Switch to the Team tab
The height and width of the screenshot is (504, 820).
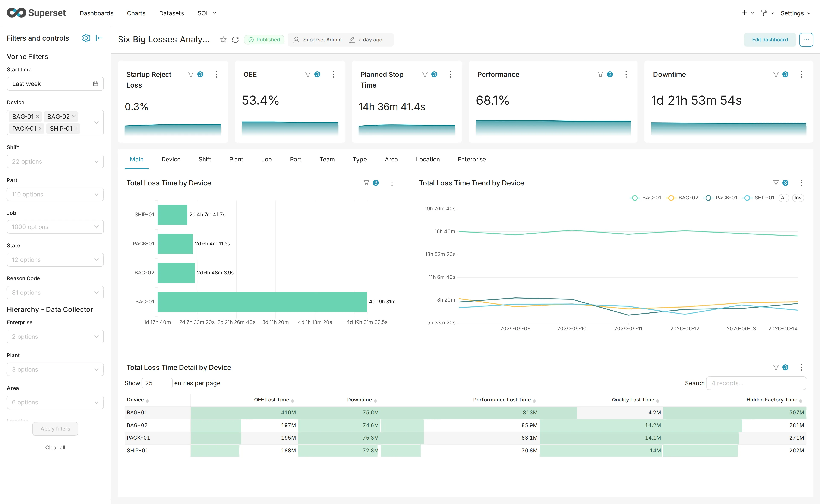[x=327, y=159]
